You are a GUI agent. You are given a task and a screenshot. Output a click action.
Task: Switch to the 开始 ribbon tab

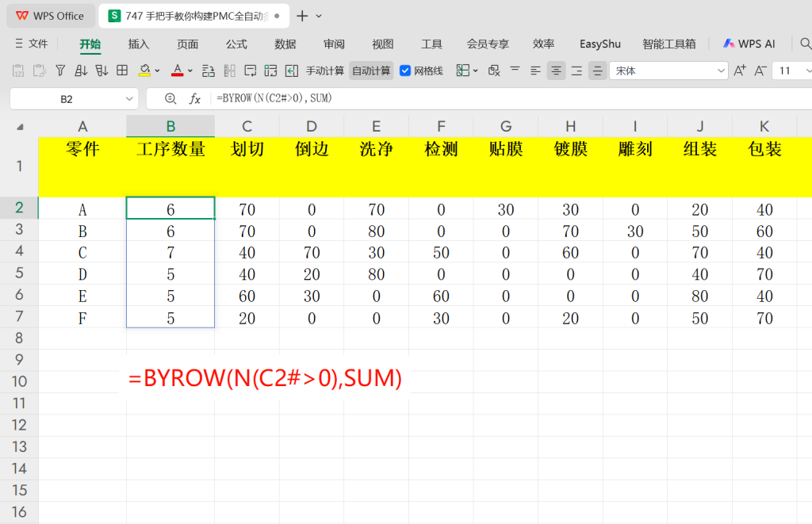(x=90, y=44)
